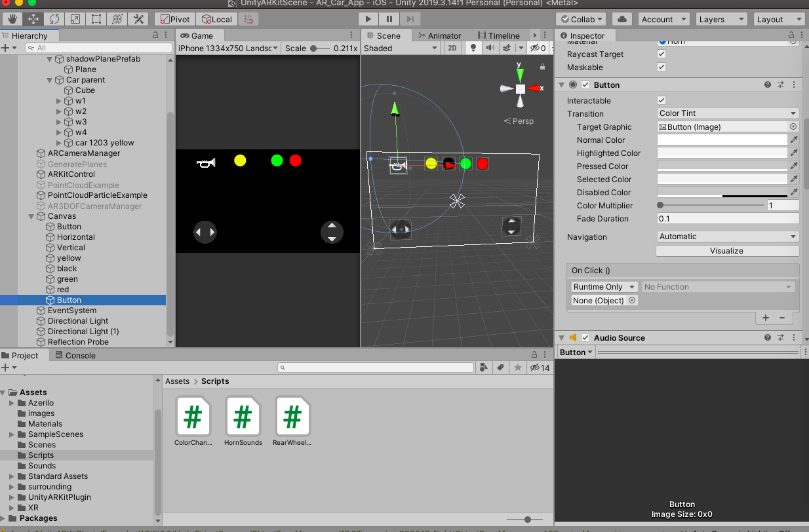Toggle Scene effects icon
Viewport: 809px width, 532px height.
(x=507, y=48)
